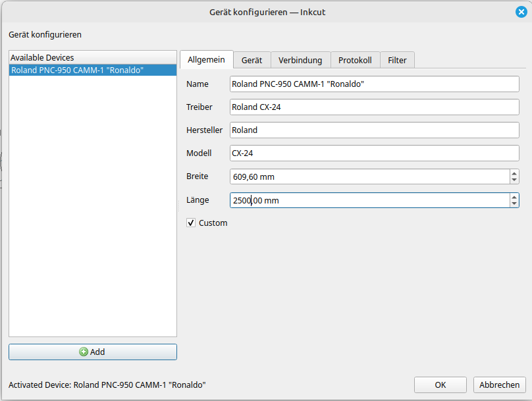This screenshot has height=401, width=532.
Task: Open the Verbindung tab
Action: coord(300,61)
